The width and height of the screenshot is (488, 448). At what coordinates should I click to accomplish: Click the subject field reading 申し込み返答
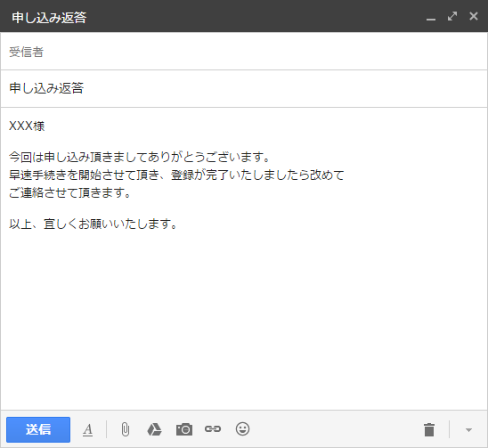pyautogui.click(x=244, y=88)
